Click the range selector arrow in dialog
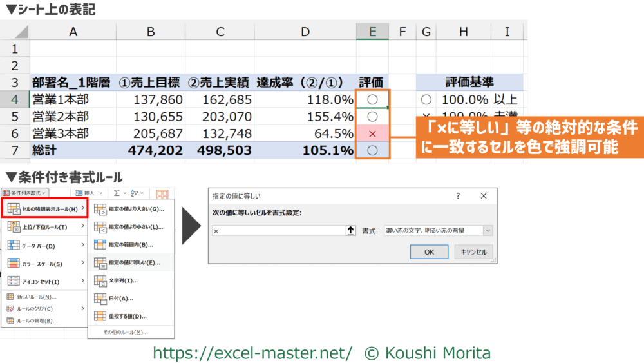 (350, 230)
